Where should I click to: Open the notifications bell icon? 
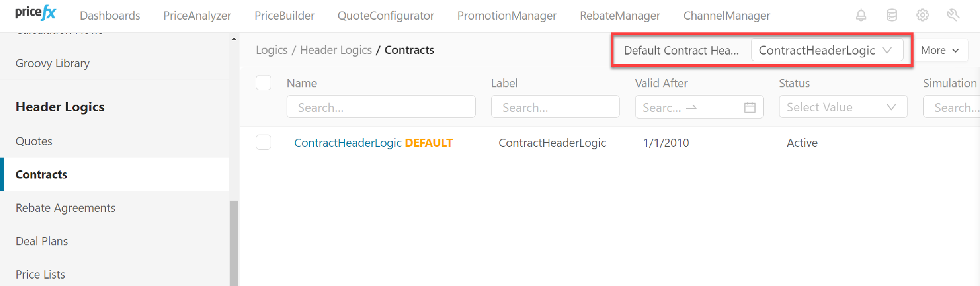click(861, 15)
